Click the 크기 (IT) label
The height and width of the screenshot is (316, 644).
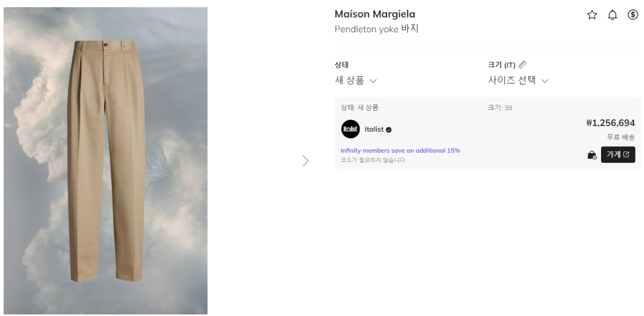pyautogui.click(x=501, y=65)
